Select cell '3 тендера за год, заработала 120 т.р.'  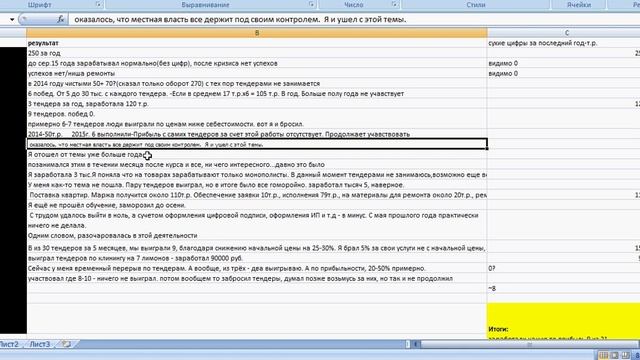(257, 104)
